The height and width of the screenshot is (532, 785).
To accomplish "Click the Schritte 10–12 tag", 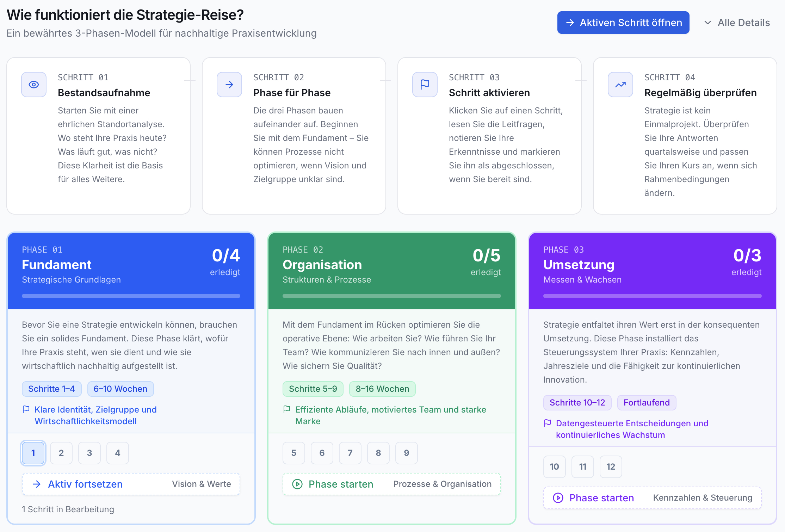I will [577, 403].
